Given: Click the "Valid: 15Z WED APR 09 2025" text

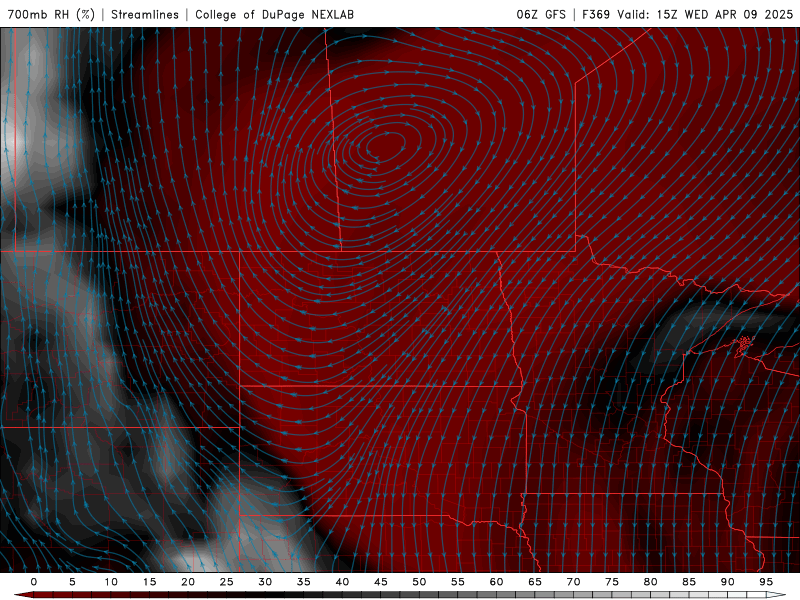Looking at the screenshot, I should click(705, 14).
